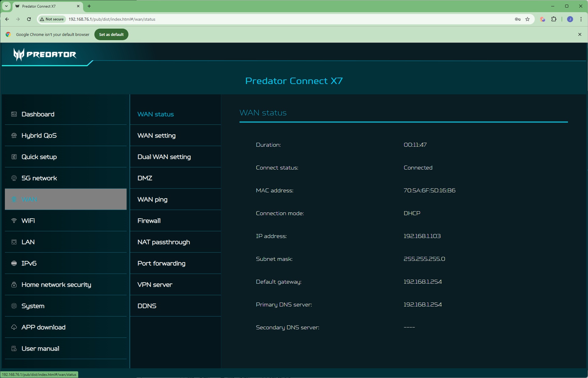Image resolution: width=588 pixels, height=378 pixels.
Task: Open Dual WAN setting page
Action: [164, 157]
